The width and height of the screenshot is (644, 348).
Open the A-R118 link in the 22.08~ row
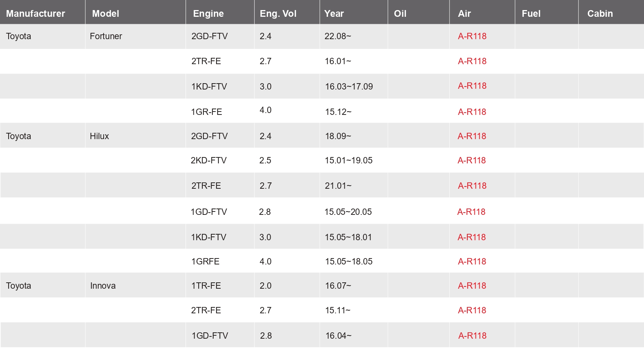pos(472,36)
